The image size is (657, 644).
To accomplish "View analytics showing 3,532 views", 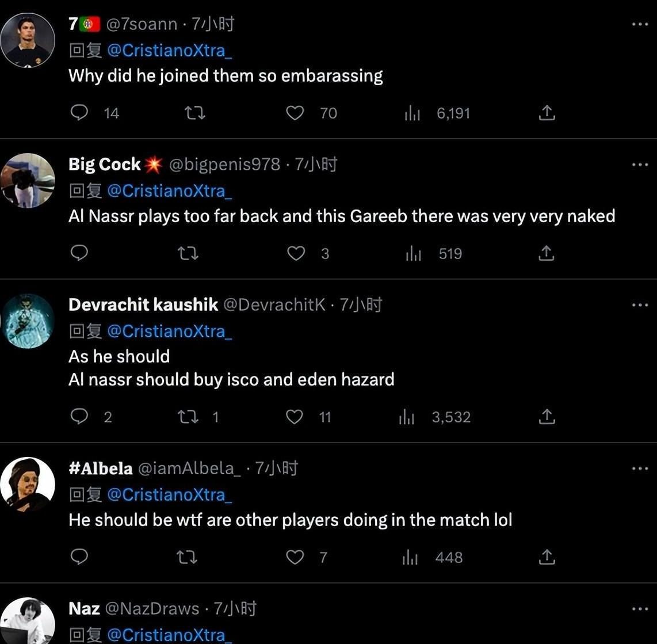I will click(x=434, y=417).
